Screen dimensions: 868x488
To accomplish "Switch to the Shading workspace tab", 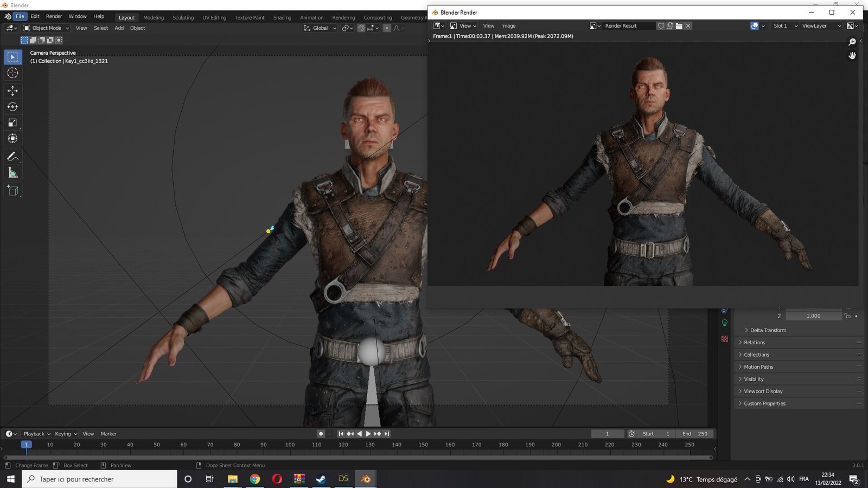I will pos(282,17).
